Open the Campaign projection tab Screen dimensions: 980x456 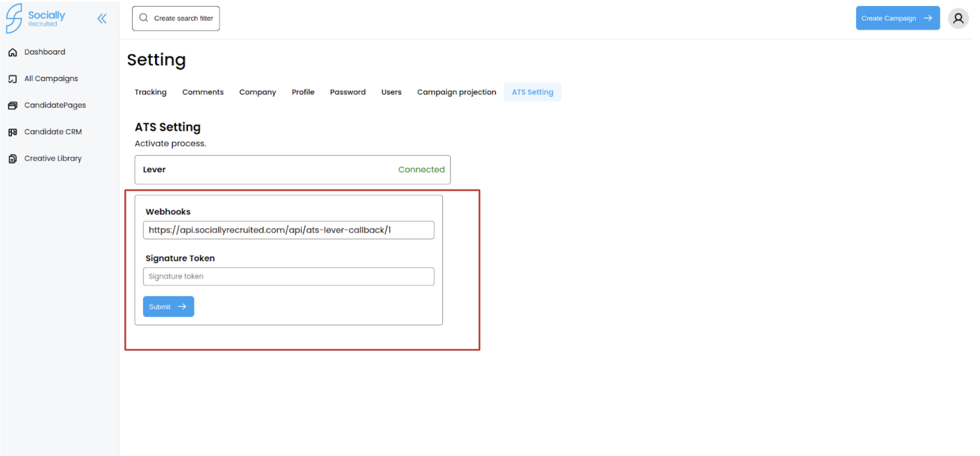click(x=456, y=92)
